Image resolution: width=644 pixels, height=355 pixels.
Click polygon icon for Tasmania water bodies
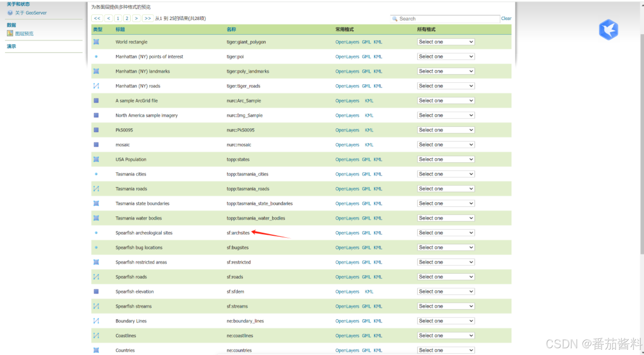[x=96, y=218]
